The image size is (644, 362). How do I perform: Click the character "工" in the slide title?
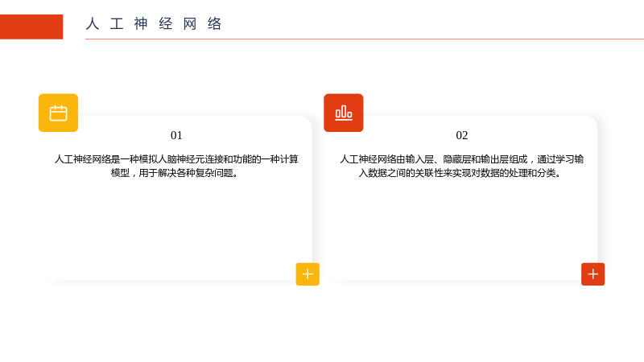coord(117,24)
